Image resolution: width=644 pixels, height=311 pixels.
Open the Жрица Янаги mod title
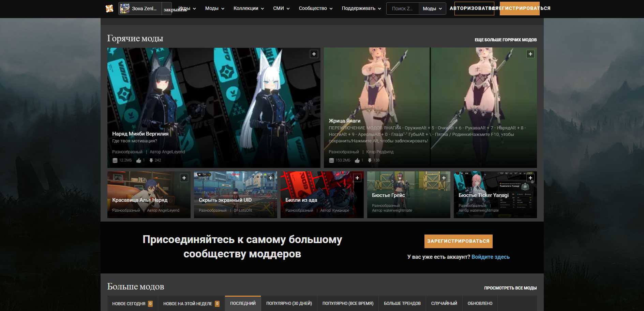coord(344,121)
